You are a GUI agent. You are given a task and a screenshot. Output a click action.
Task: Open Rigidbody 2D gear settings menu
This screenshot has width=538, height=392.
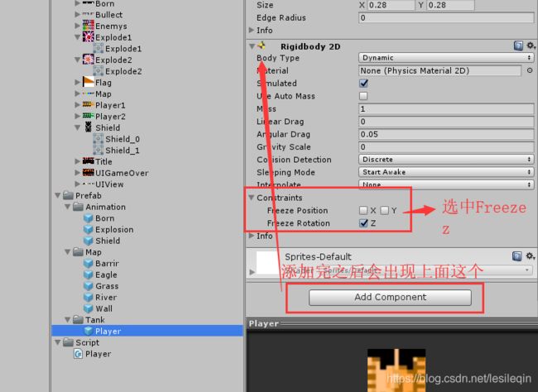click(x=531, y=45)
